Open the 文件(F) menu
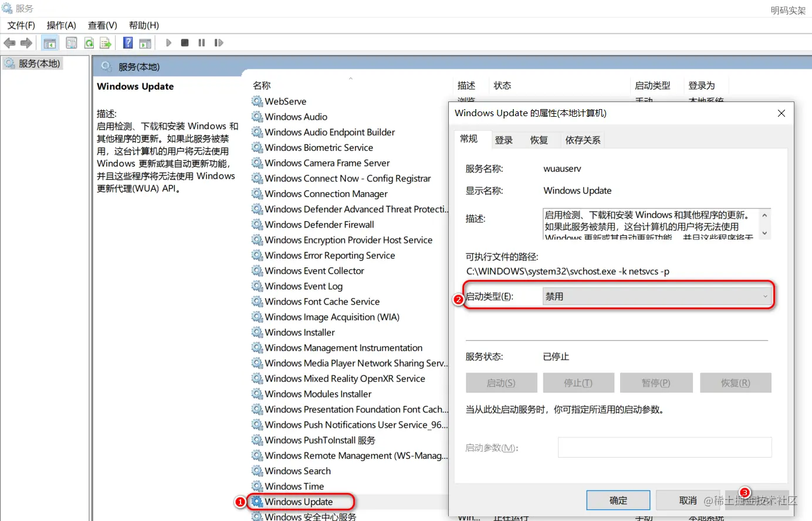Screen dimensions: 812x521 21,25
